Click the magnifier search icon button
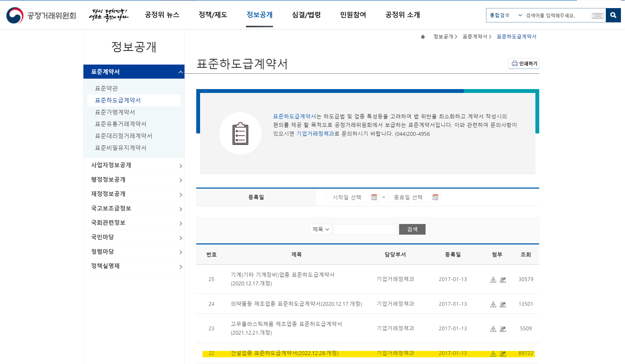625x364 pixels. click(613, 15)
